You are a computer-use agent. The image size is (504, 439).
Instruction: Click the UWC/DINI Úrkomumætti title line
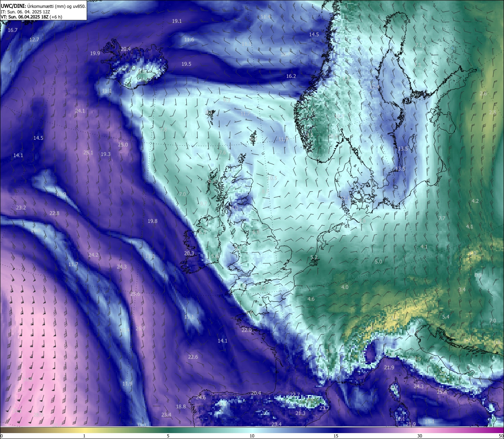click(x=43, y=6)
